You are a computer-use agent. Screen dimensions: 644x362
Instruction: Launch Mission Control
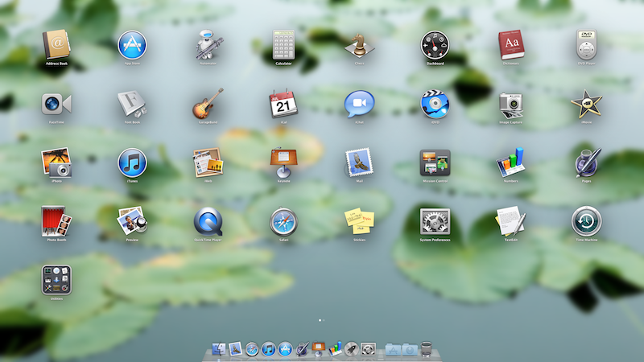pyautogui.click(x=435, y=163)
